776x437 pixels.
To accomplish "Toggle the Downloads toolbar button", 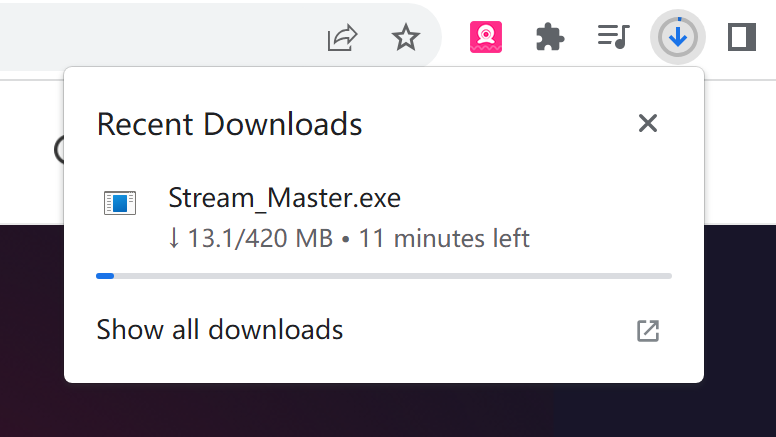I will pos(678,37).
